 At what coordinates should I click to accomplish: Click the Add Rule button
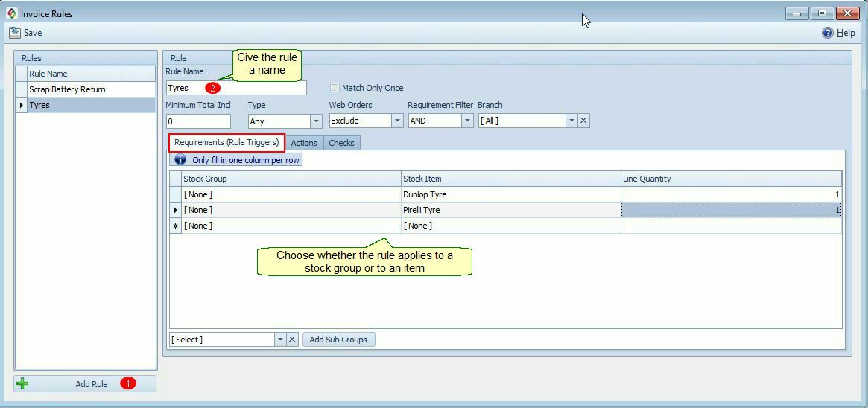85,383
